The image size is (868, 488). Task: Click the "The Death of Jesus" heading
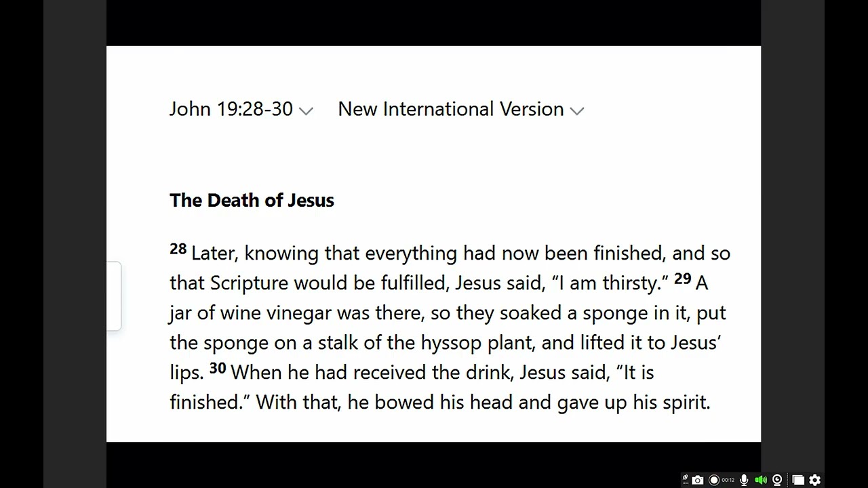coord(252,200)
